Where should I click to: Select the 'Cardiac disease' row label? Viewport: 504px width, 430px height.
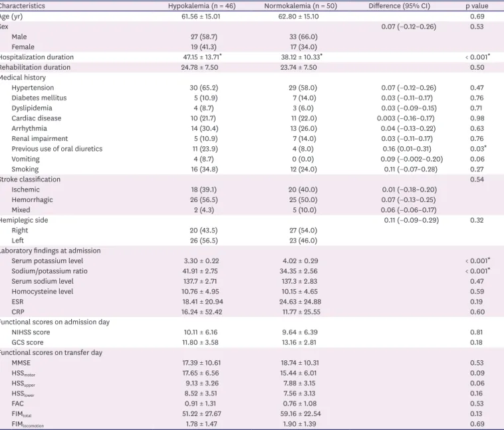(37, 118)
